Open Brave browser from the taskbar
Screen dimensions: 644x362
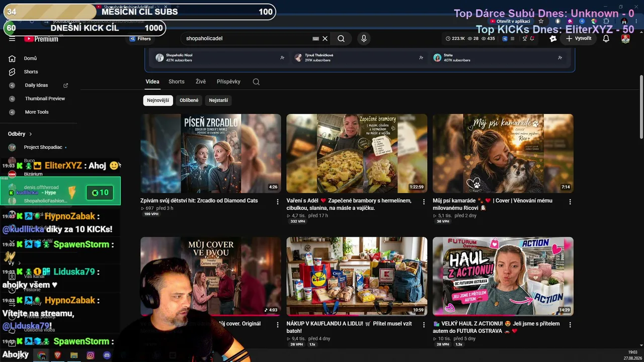tap(57, 355)
